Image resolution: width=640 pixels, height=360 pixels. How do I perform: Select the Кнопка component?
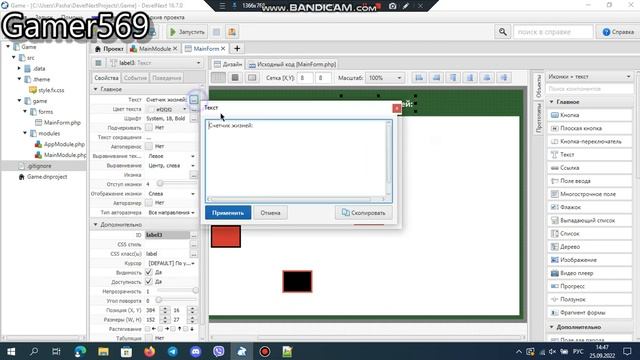click(589, 115)
